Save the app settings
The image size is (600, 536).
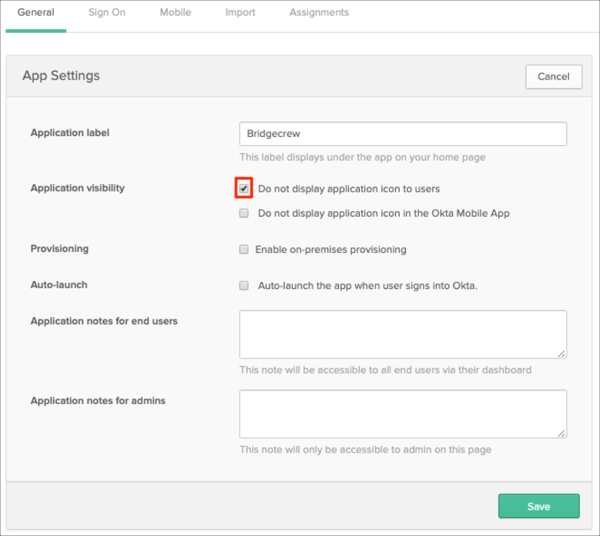538,506
